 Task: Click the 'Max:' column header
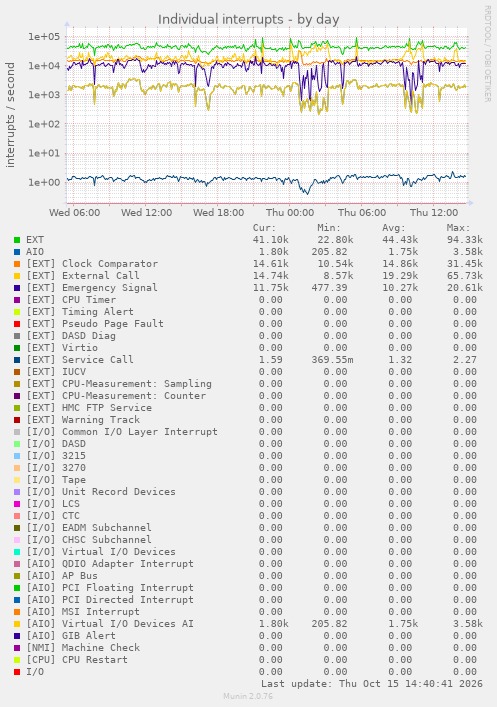pyautogui.click(x=459, y=228)
